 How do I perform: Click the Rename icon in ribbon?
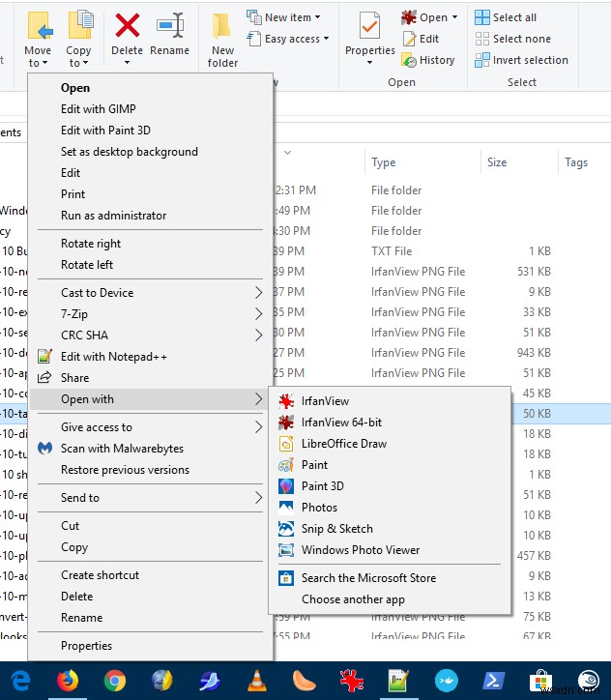170,25
